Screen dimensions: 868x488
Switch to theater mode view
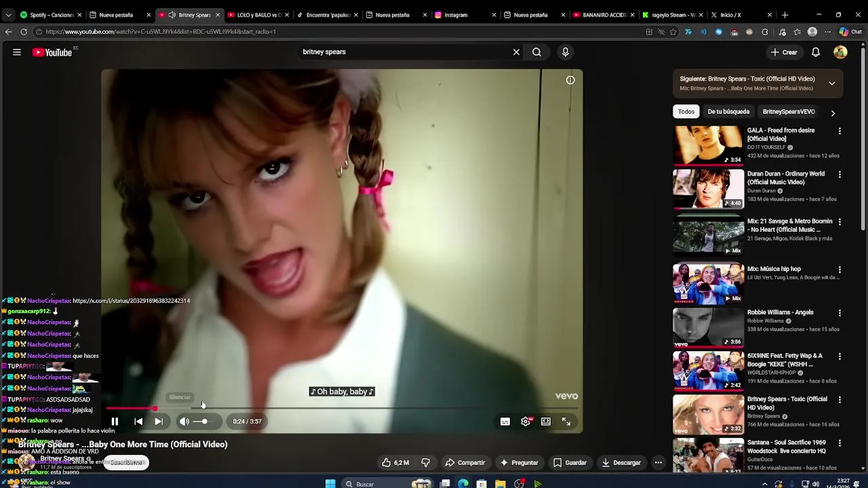click(x=546, y=422)
